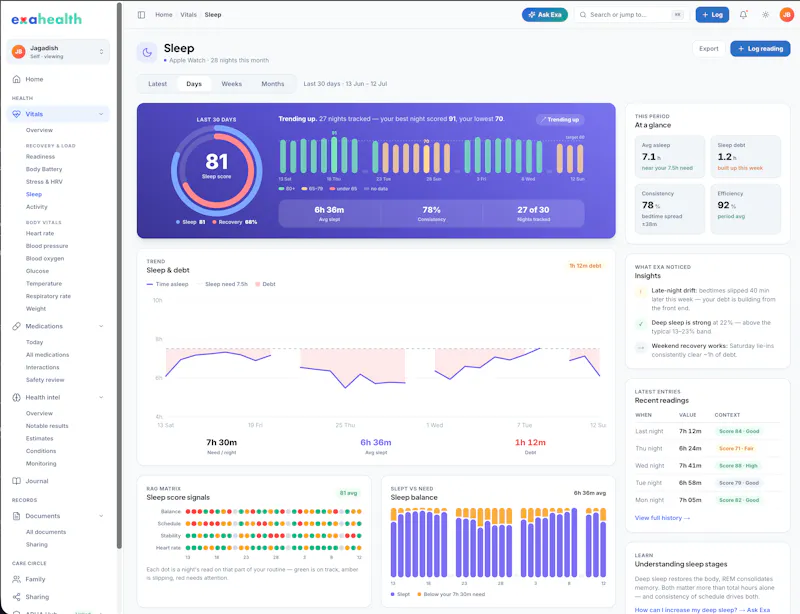Click the Late-night drift warning icon
The height and width of the screenshot is (614, 800).
pos(640,292)
